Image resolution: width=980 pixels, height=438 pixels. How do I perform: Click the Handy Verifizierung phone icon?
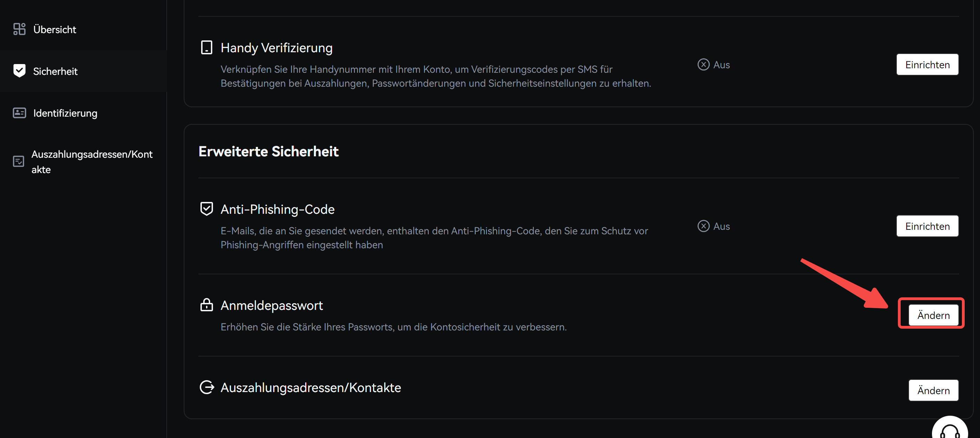click(207, 48)
